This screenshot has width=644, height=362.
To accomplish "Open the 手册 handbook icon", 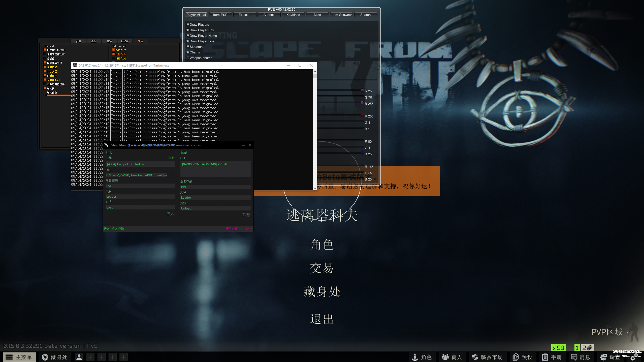I will pyautogui.click(x=545, y=357).
